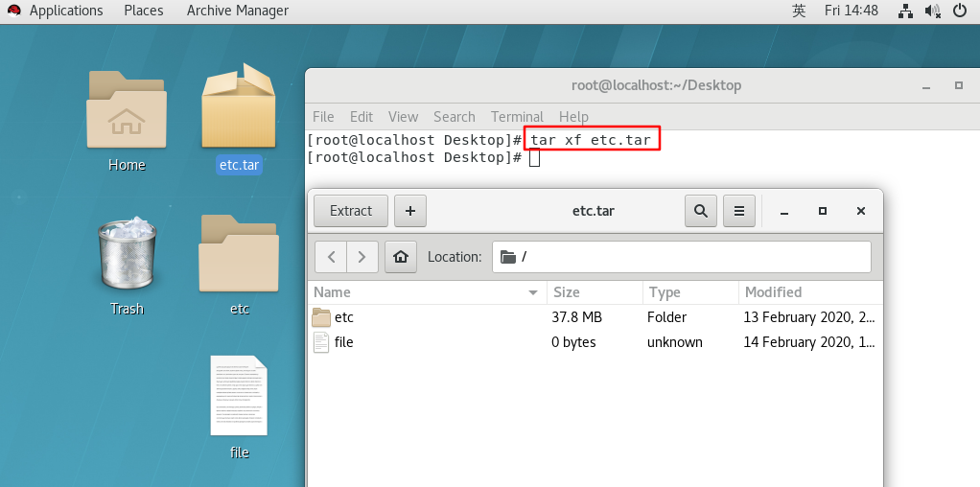This screenshot has height=487, width=980.
Task: Open the Places menu
Action: tap(144, 11)
